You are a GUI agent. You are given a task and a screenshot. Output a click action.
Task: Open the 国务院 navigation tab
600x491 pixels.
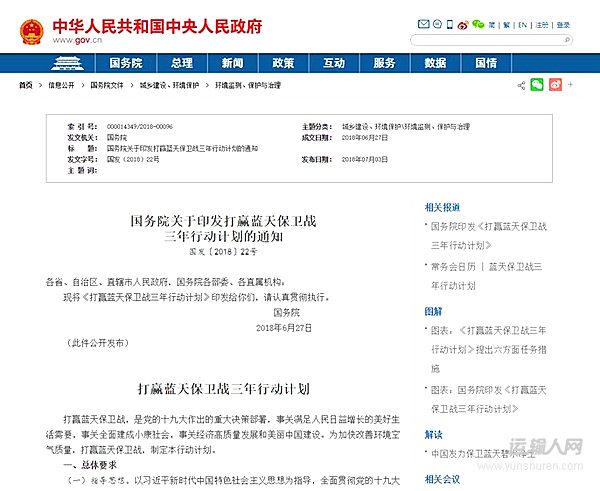pyautogui.click(x=124, y=63)
